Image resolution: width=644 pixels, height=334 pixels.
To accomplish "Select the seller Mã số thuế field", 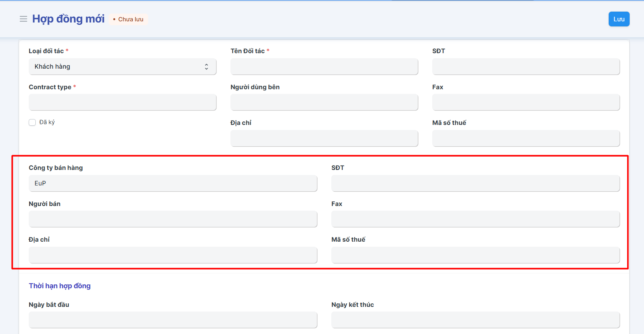I will [475, 255].
